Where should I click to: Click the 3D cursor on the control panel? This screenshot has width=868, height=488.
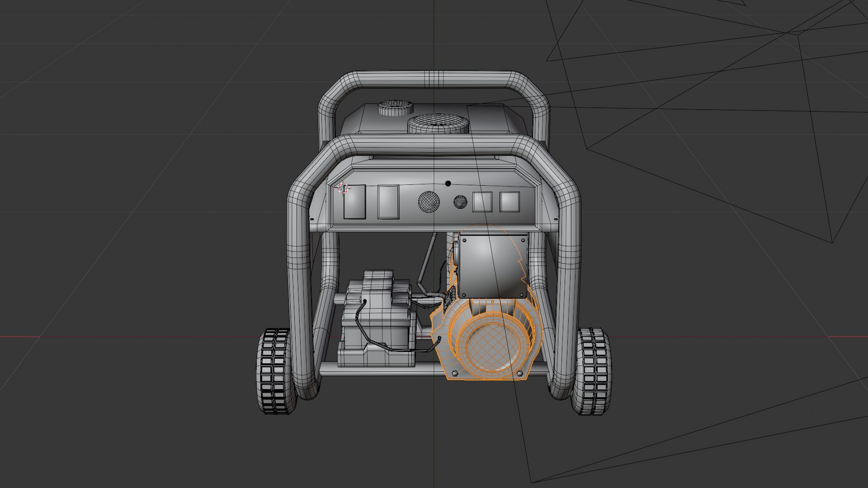pos(343,188)
